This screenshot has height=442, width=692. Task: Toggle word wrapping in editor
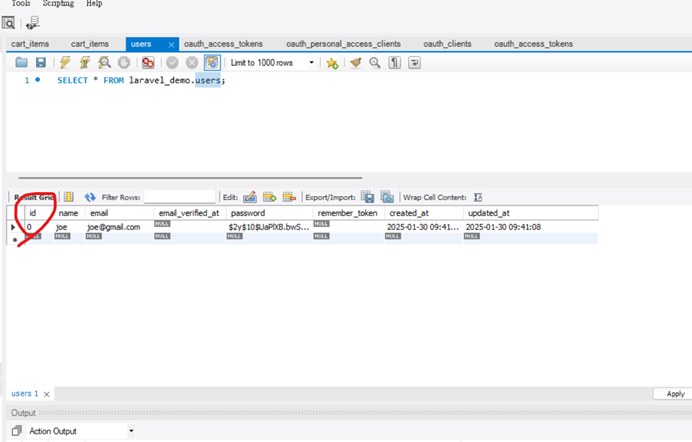(414, 63)
